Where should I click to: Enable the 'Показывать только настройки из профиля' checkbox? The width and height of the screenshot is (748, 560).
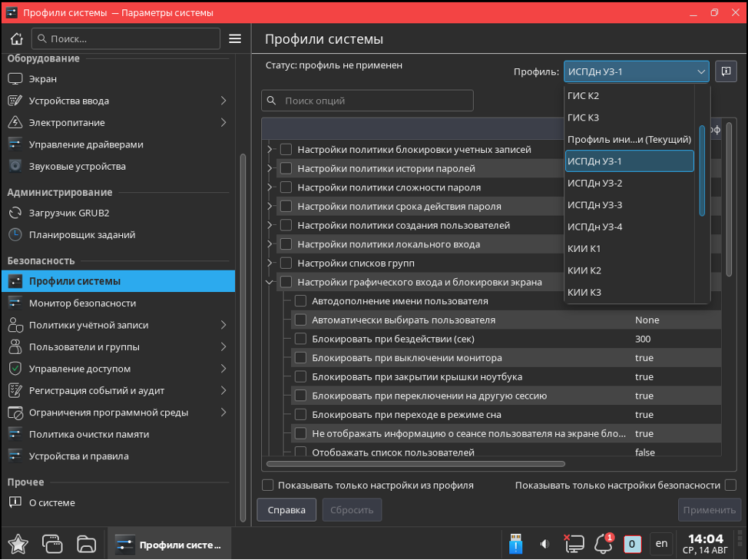coord(268,485)
